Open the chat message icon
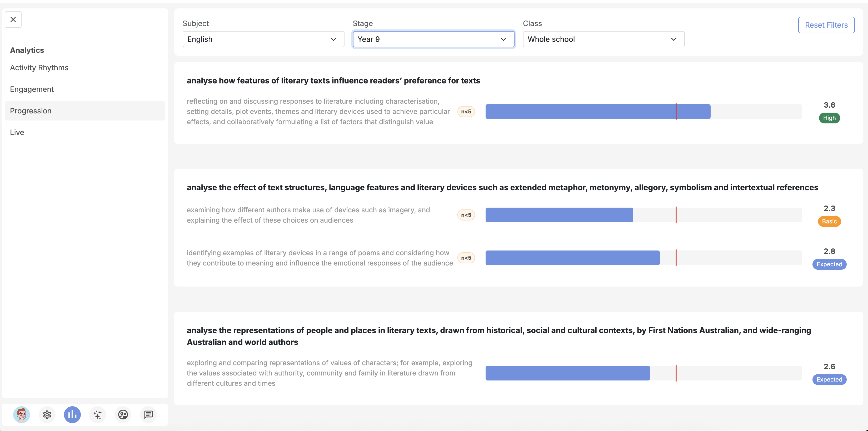The width and height of the screenshot is (868, 431). 148,414
